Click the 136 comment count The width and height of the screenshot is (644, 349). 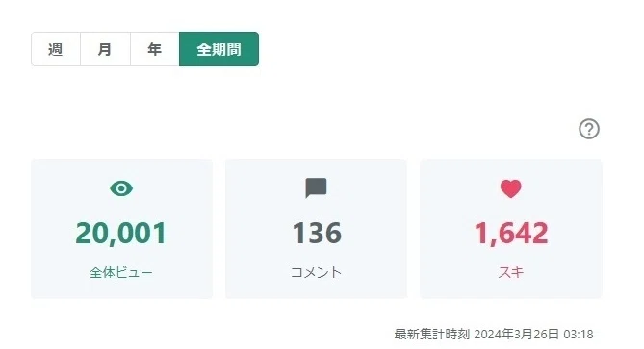tap(317, 233)
